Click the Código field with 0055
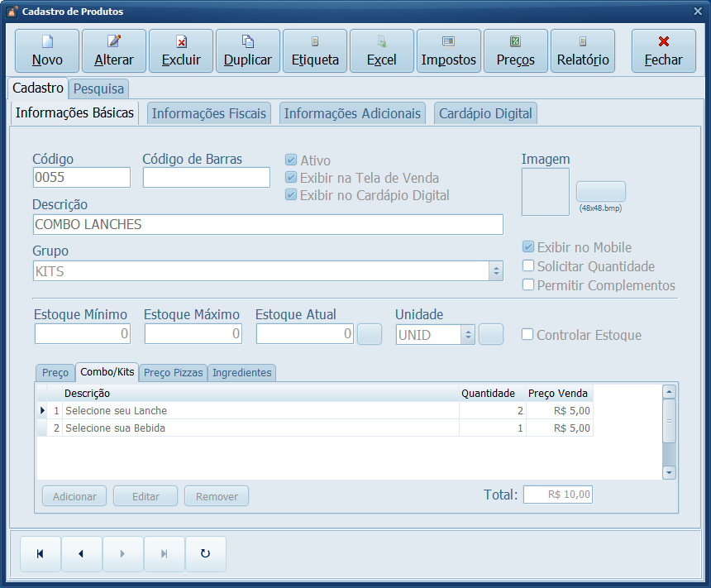This screenshot has height=588, width=711. [82, 178]
